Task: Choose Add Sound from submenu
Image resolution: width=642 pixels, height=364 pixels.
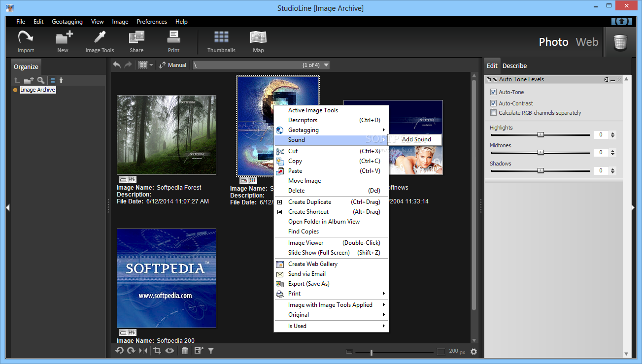Action: 416,139
